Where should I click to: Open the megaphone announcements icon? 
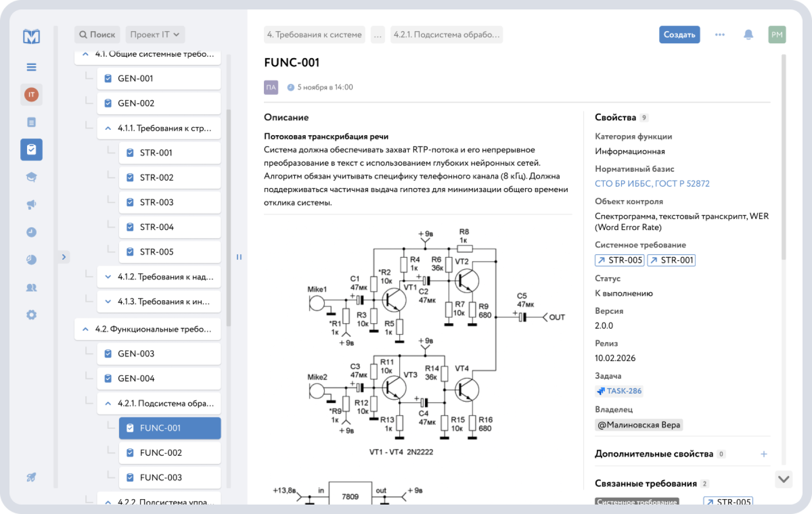(x=32, y=205)
